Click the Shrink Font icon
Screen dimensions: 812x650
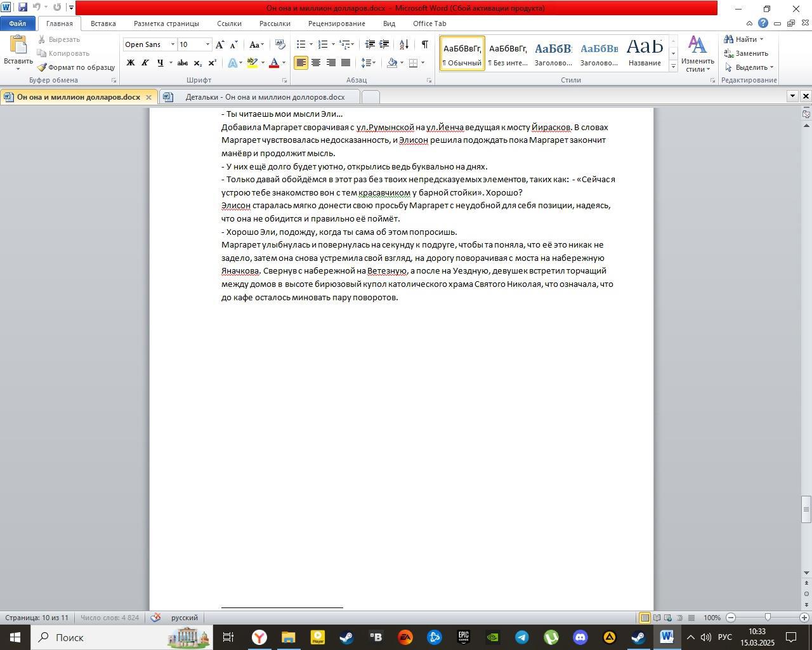tap(234, 44)
